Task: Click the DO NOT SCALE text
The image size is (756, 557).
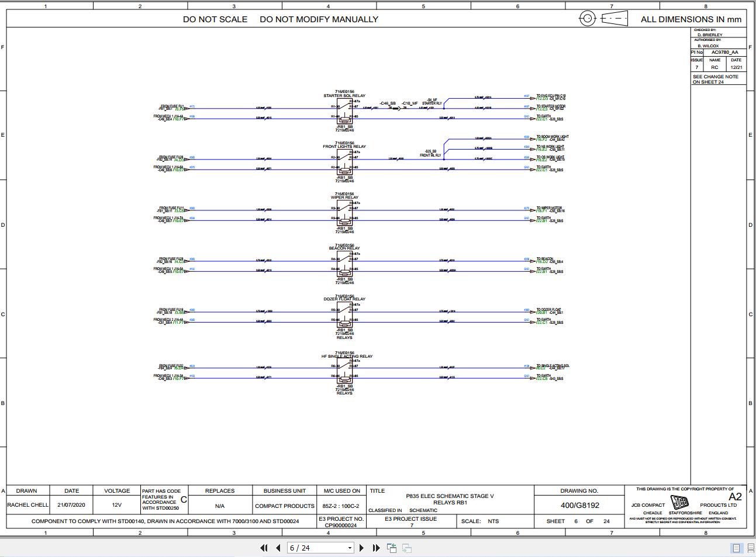Action: coord(215,19)
